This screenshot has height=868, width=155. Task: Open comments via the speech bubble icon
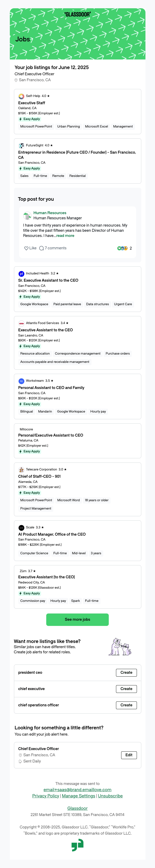41,248
